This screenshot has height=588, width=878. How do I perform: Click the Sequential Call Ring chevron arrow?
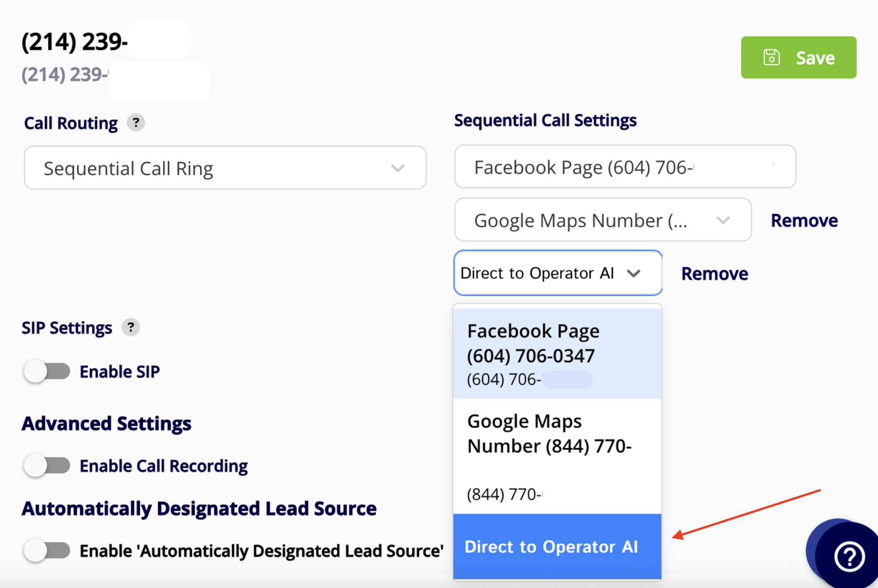coord(397,168)
